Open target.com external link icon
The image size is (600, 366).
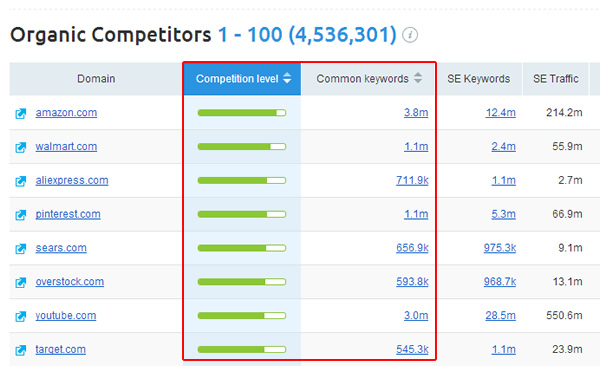[21, 350]
